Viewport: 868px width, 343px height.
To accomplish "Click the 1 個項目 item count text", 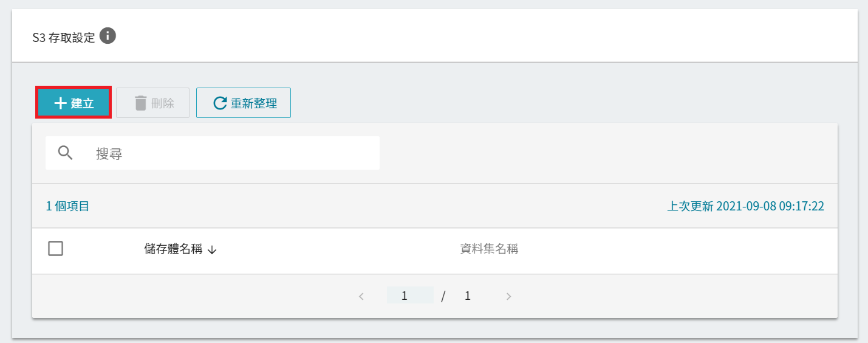I will coord(68,206).
